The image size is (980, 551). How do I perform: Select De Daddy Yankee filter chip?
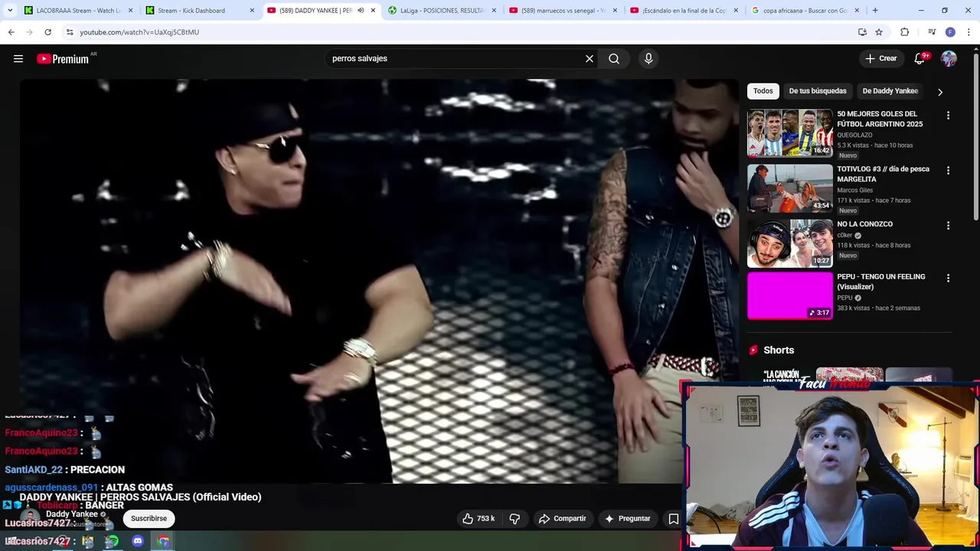(x=890, y=91)
